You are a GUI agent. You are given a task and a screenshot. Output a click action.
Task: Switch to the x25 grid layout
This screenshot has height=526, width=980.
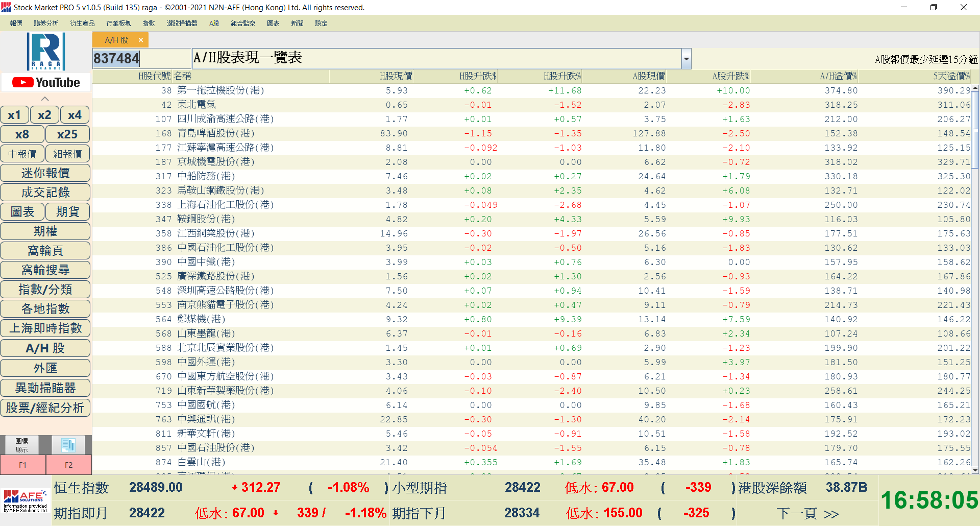coord(67,134)
